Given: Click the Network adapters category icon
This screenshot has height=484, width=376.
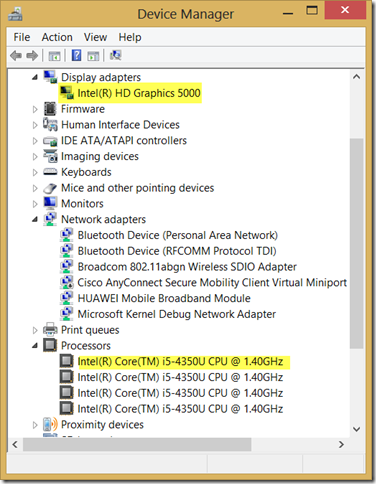Looking at the screenshot, I should tap(50, 219).
